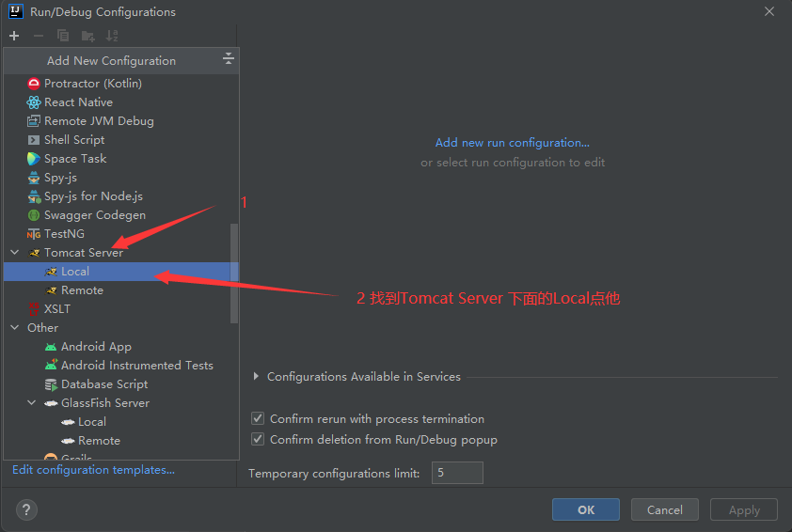Toggle Confirm deletion from Run/Debug popup
The width and height of the screenshot is (792, 532).
[x=258, y=439]
